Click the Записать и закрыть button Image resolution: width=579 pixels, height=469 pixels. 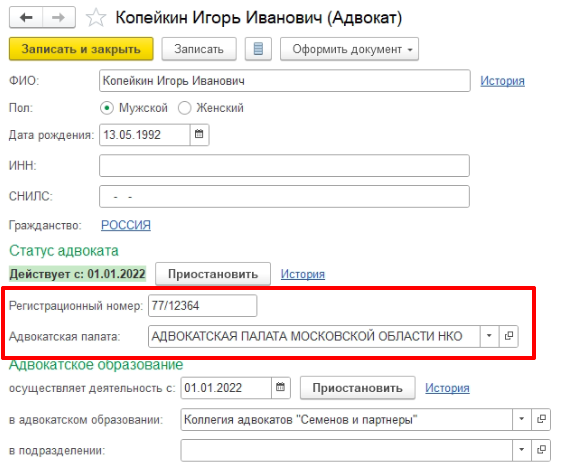click(x=81, y=49)
